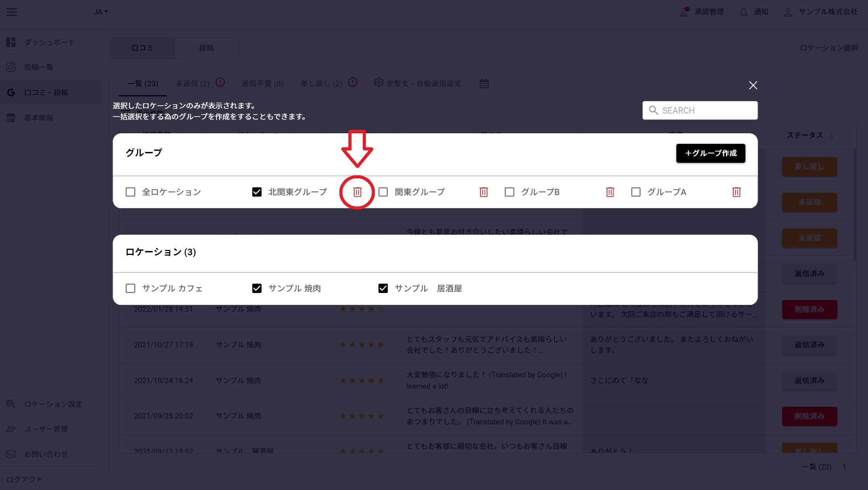Close the location selection dialog with X
The width and height of the screenshot is (868, 490).
point(753,85)
